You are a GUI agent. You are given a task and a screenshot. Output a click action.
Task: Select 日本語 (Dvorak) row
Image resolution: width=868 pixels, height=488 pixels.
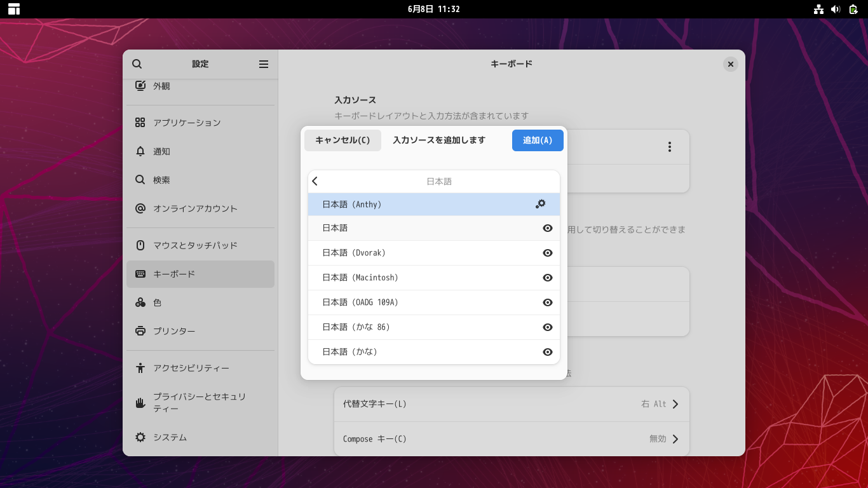[434, 253]
